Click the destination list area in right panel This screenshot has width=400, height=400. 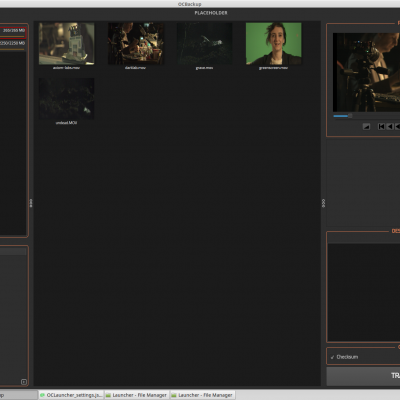click(364, 292)
